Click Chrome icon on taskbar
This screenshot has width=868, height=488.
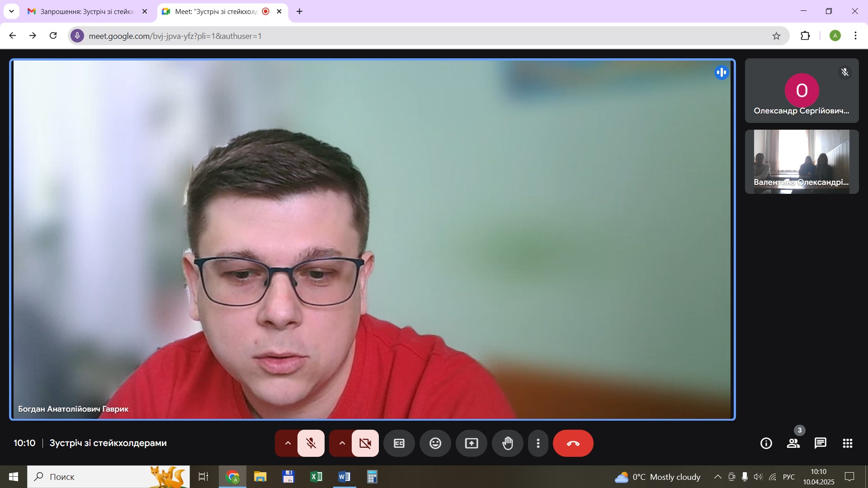233,477
